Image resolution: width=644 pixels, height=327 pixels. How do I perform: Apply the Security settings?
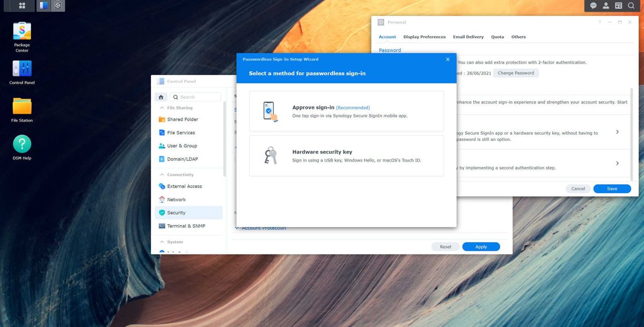pyautogui.click(x=481, y=246)
